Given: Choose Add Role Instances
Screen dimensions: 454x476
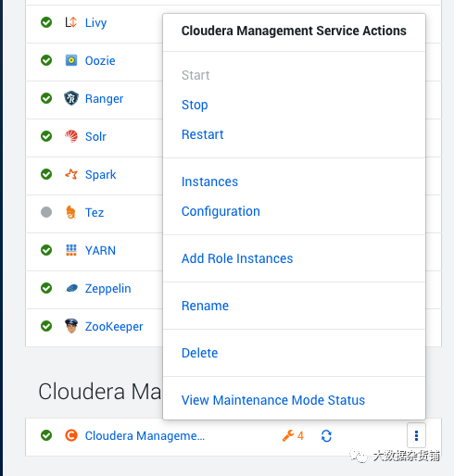Looking at the screenshot, I should (237, 258).
